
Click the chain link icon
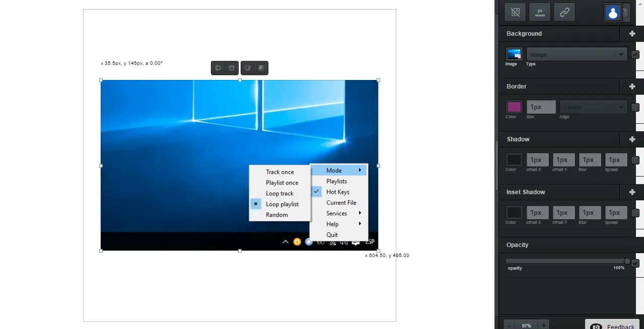click(564, 12)
